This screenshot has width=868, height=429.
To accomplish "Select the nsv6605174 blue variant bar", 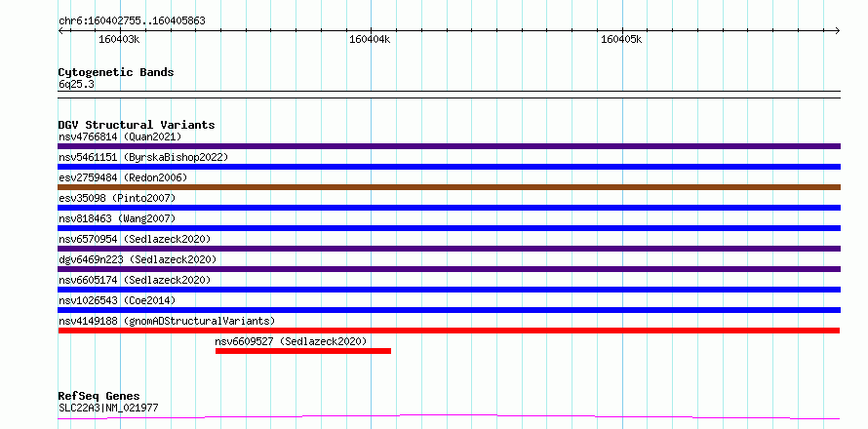I will (449, 290).
